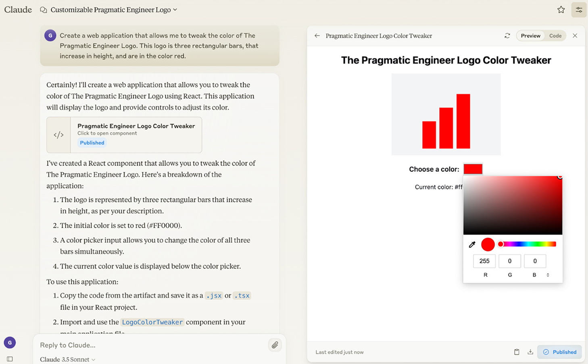Refresh the artifact preview
The height and width of the screenshot is (364, 588).
[x=507, y=36]
